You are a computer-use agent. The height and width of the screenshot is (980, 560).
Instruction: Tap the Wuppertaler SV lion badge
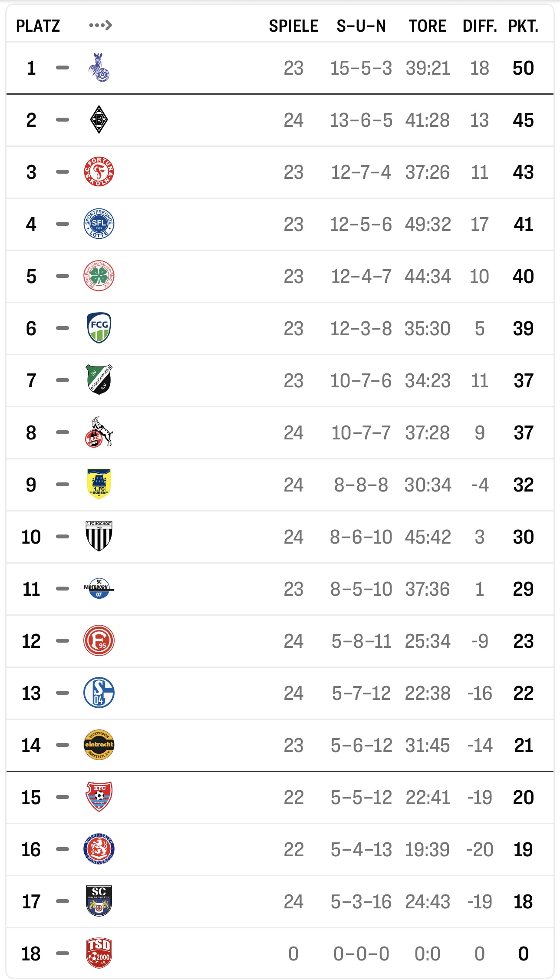(x=99, y=849)
